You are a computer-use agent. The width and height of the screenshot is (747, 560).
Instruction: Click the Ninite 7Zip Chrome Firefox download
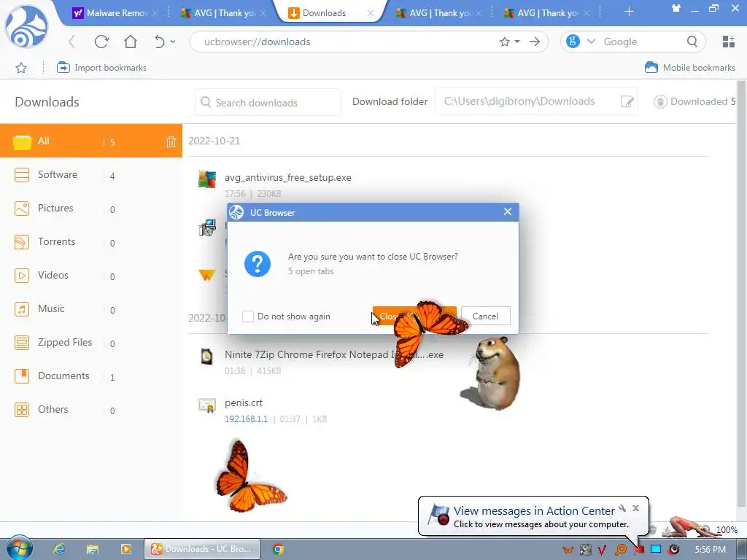[x=334, y=355]
